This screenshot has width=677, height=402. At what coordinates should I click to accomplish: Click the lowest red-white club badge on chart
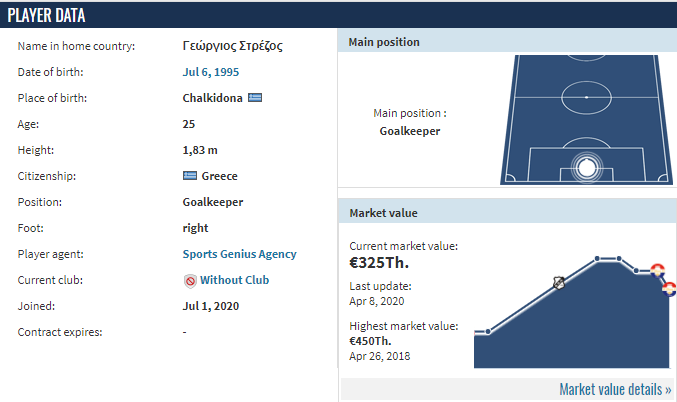[x=669, y=288]
